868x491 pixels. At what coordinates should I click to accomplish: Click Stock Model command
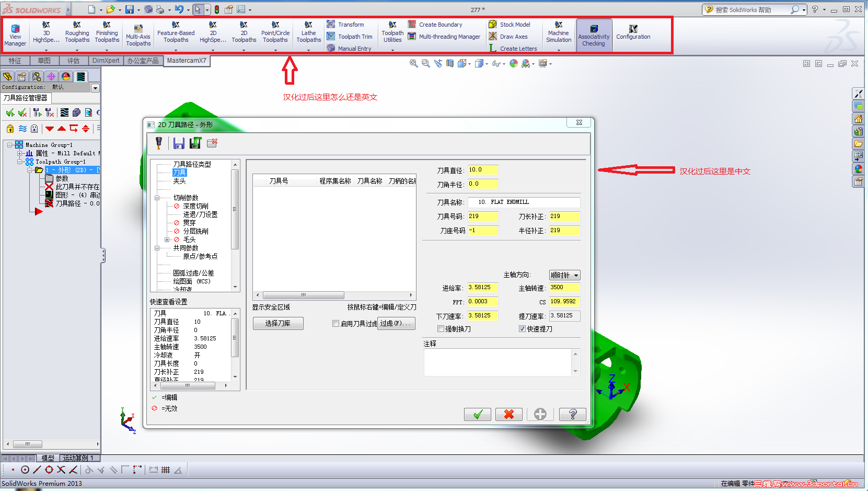pos(509,25)
